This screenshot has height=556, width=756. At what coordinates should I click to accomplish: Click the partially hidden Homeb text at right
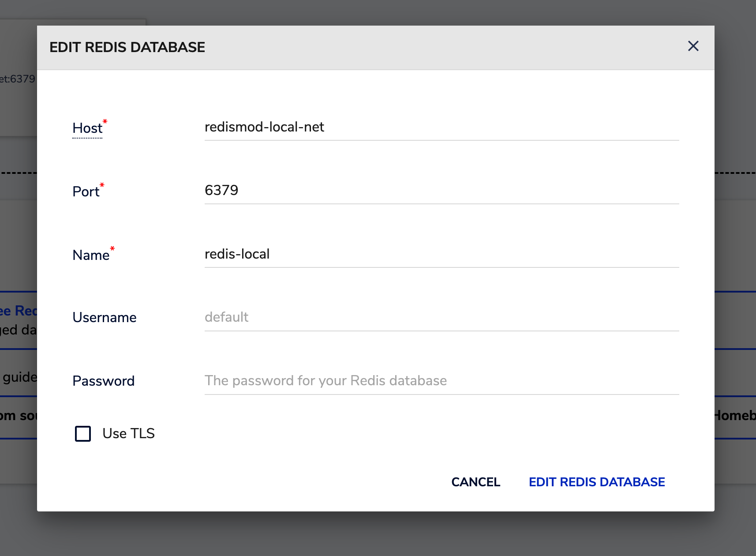point(735,416)
